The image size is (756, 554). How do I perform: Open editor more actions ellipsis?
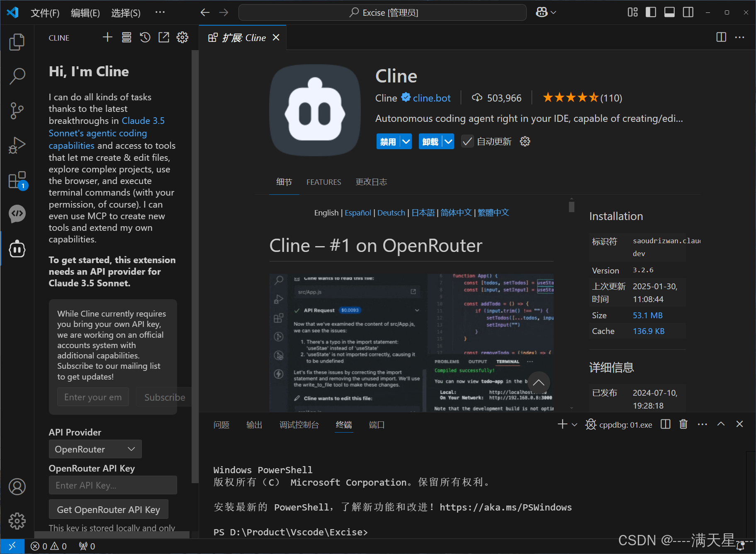pos(739,37)
